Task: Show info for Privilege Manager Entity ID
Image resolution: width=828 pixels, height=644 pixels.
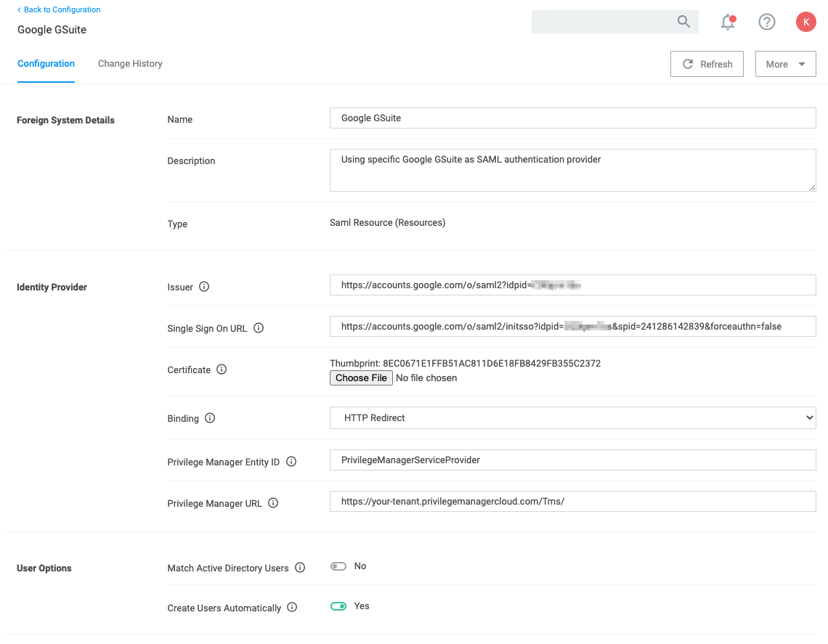Action: pyautogui.click(x=291, y=462)
